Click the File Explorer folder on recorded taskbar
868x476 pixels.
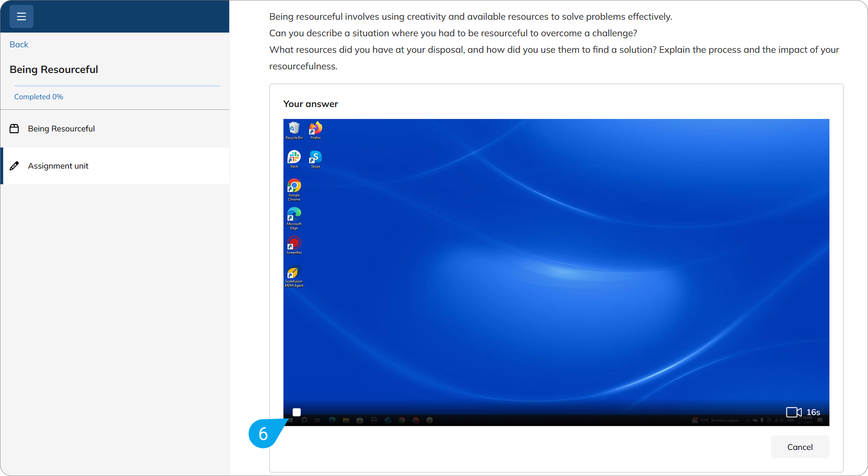[346, 420]
